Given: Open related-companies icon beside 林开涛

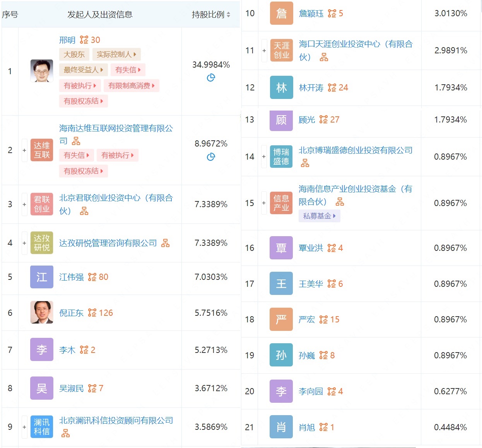Looking at the screenshot, I should click(332, 88).
